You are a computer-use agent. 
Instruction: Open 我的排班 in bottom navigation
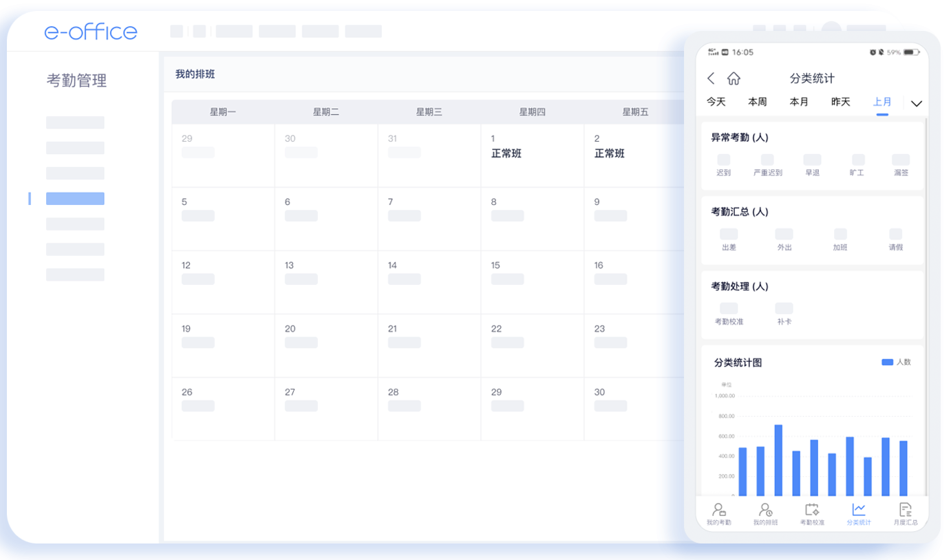[x=765, y=514]
